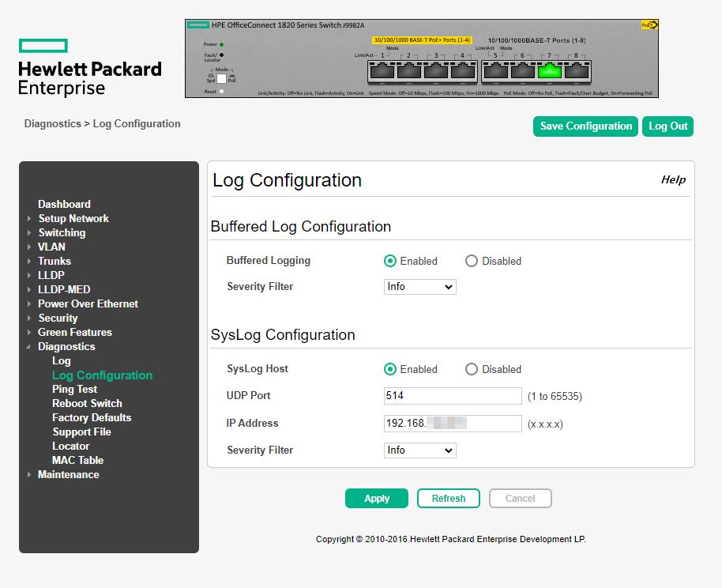
Task: Expand Green Features menu arrow
Action: tap(29, 332)
